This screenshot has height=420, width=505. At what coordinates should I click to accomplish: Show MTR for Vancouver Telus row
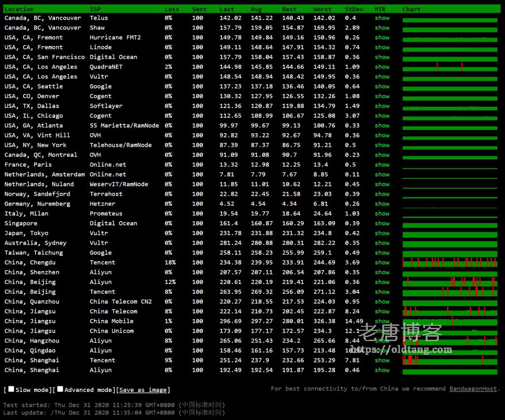[x=382, y=18]
